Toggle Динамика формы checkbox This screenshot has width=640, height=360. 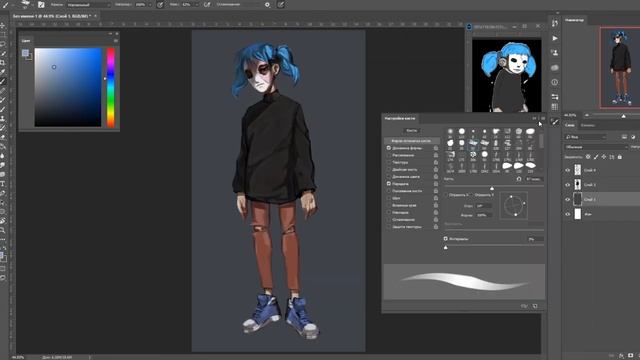point(389,148)
